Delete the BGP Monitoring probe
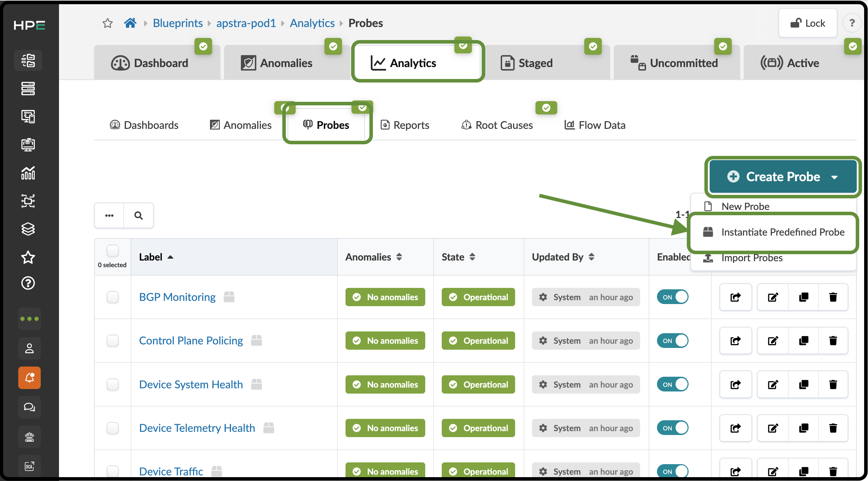Image resolution: width=868 pixels, height=481 pixels. click(833, 297)
